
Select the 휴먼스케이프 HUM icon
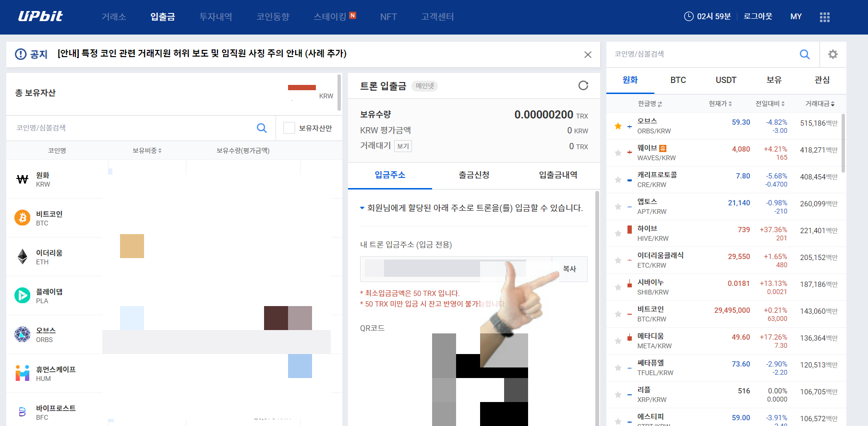tap(22, 373)
